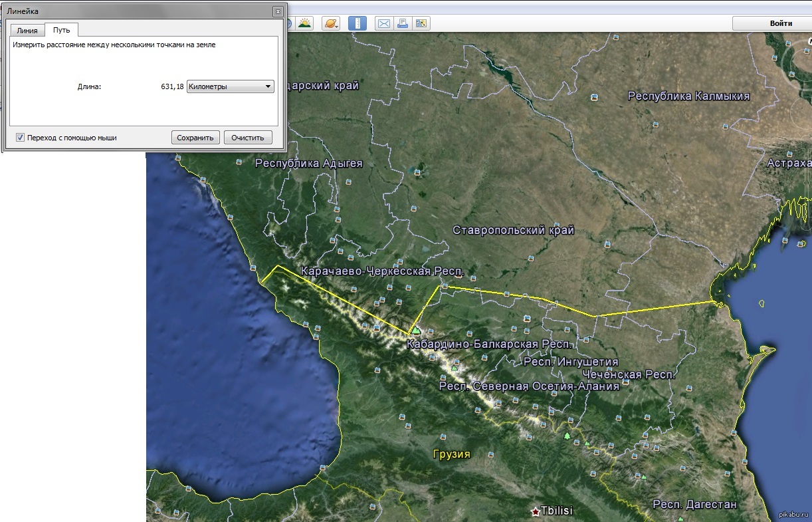Click the green mountain triangle marker on the path
This screenshot has height=522, width=812.
click(x=416, y=329)
